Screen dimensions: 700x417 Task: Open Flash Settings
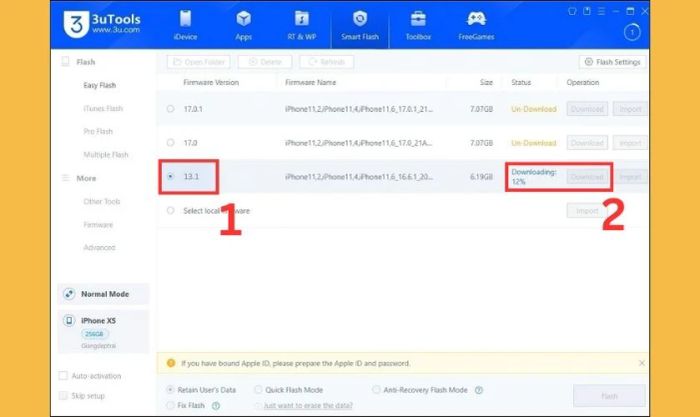click(612, 62)
